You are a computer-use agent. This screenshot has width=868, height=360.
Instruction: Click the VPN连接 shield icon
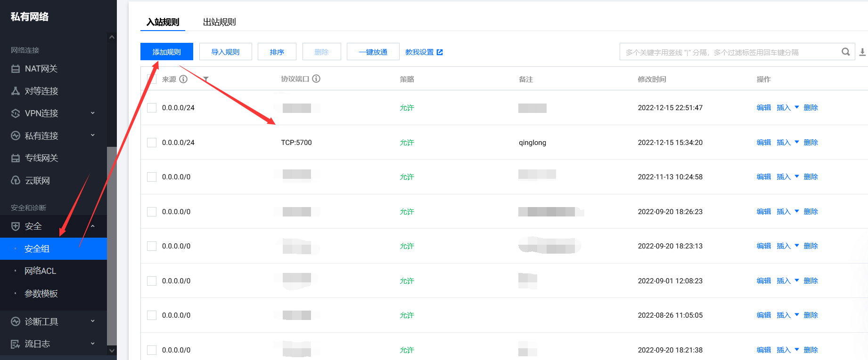click(x=16, y=113)
